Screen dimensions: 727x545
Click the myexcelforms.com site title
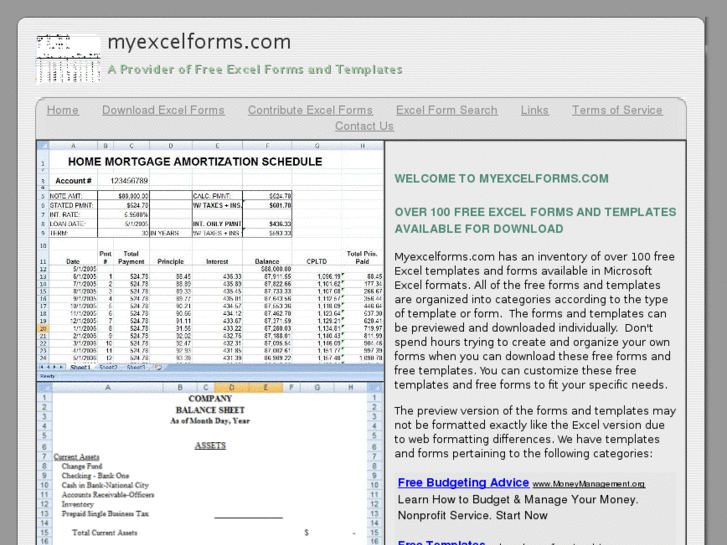199,42
